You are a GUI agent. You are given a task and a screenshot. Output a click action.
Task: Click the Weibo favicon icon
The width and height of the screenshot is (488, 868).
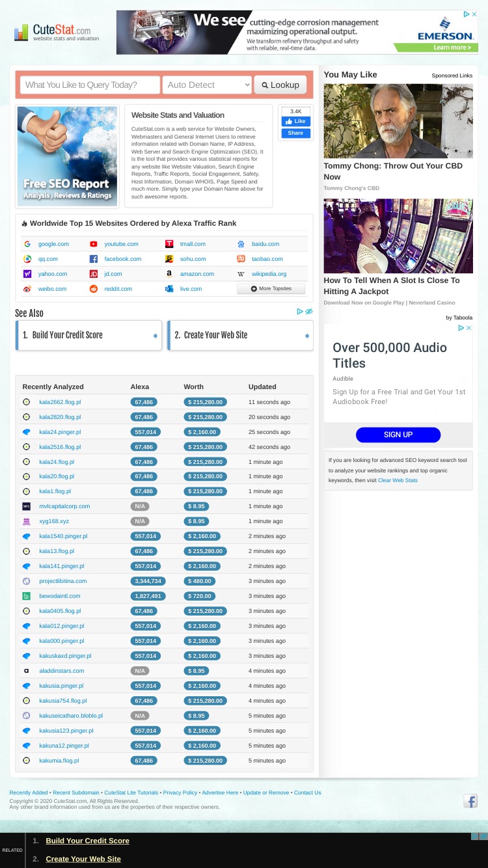click(27, 289)
